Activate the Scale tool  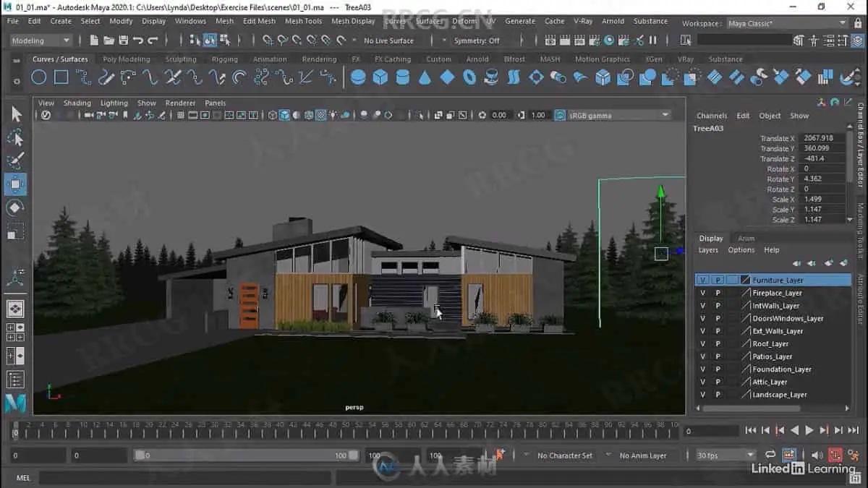[x=16, y=231]
